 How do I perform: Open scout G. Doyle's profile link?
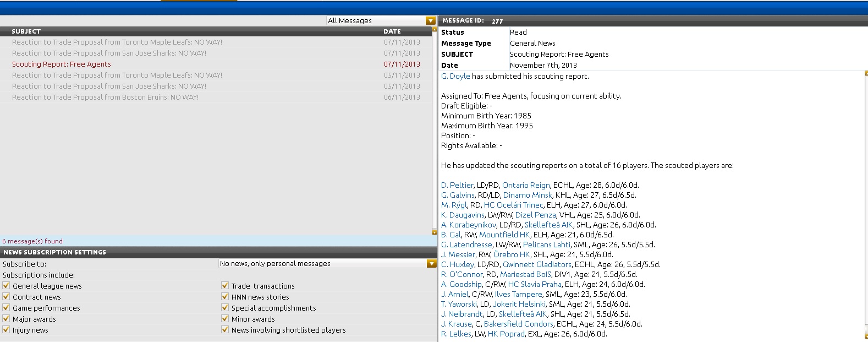(x=455, y=77)
